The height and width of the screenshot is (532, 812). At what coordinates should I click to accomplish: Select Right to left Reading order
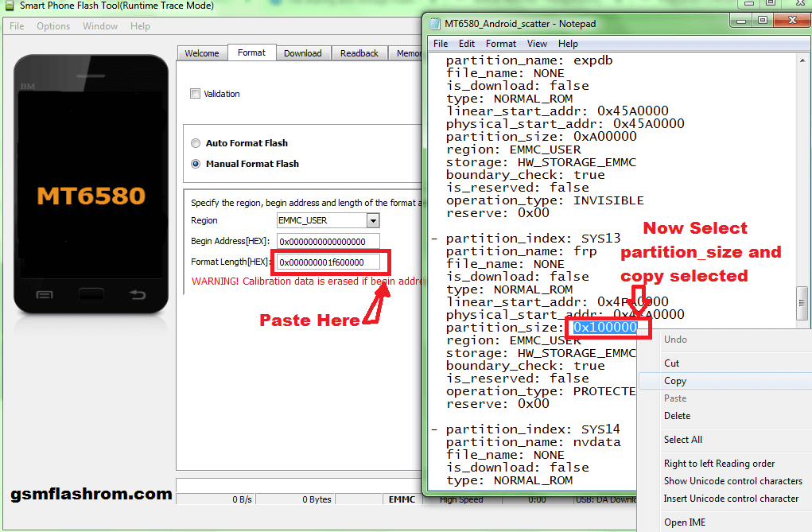point(725,464)
